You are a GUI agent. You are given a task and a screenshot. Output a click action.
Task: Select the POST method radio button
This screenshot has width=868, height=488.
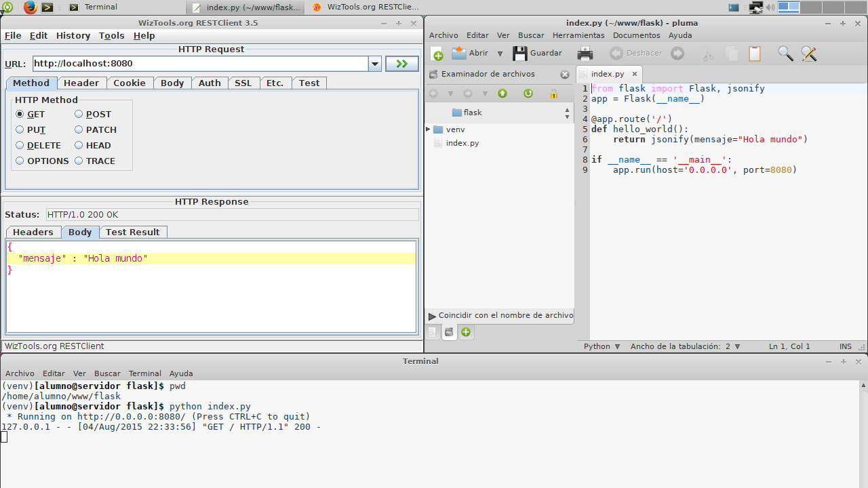click(x=79, y=115)
